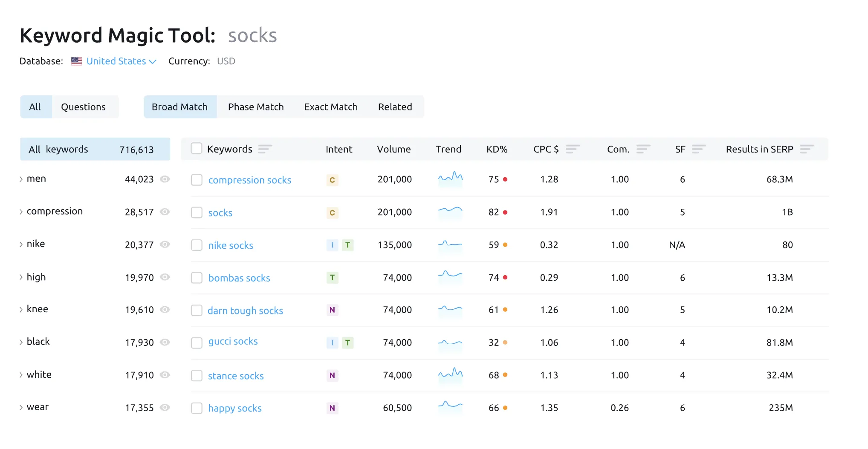Click the N intent badge for stance socks
This screenshot has height=449, width=868.
point(332,375)
